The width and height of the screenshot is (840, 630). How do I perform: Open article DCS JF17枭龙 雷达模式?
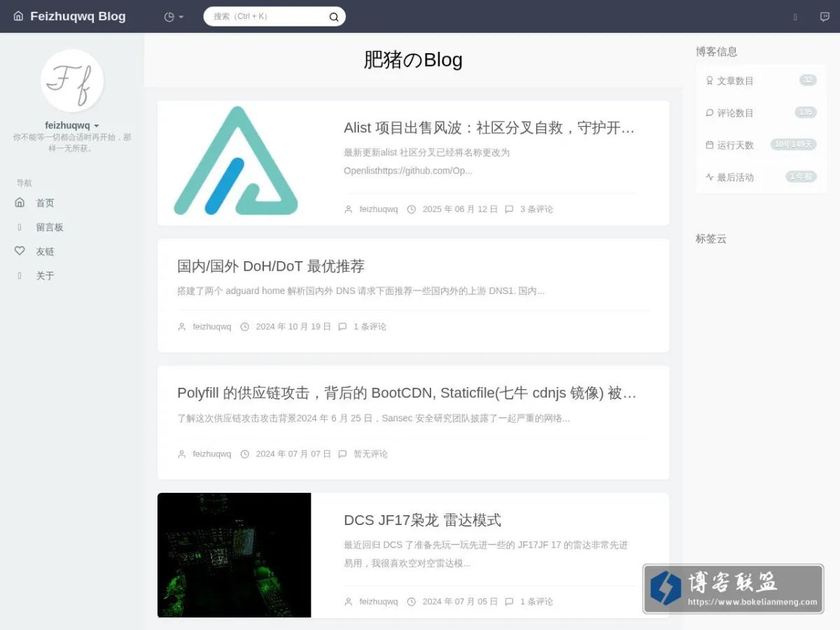(x=422, y=520)
